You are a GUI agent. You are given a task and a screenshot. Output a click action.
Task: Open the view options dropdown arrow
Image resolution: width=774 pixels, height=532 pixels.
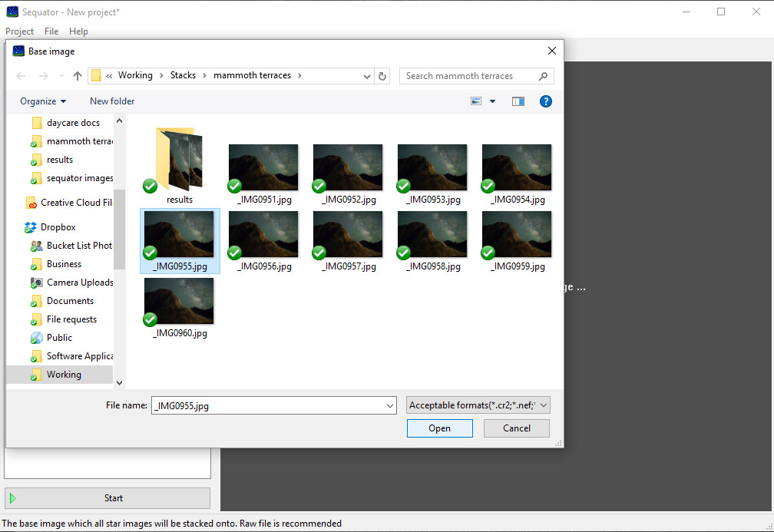[492, 101]
